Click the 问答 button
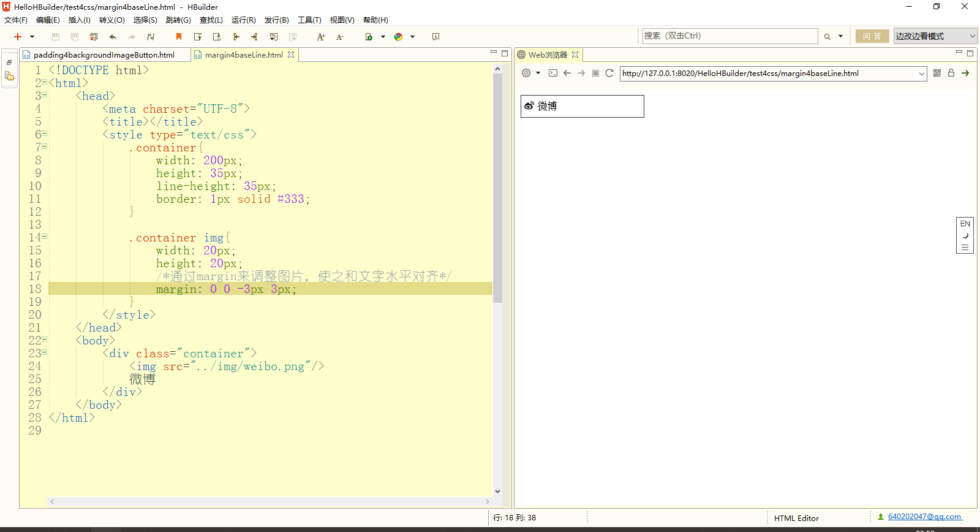This screenshot has height=532, width=980. [x=872, y=36]
